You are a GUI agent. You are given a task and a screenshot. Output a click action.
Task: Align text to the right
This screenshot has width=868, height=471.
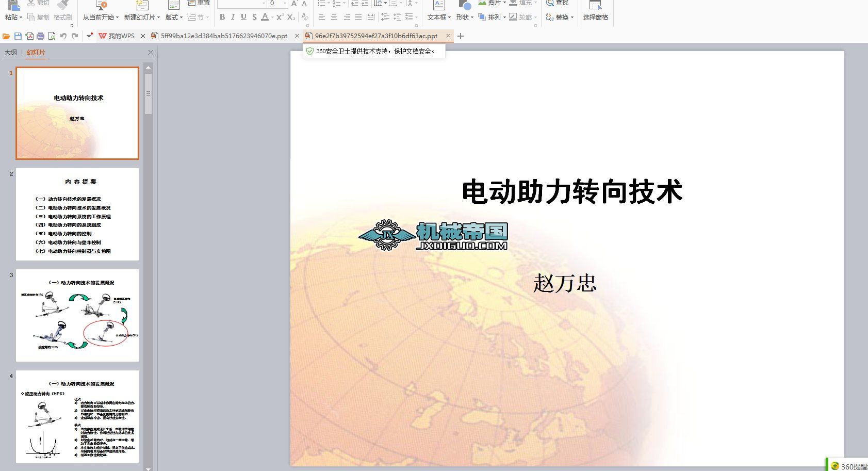[347, 17]
